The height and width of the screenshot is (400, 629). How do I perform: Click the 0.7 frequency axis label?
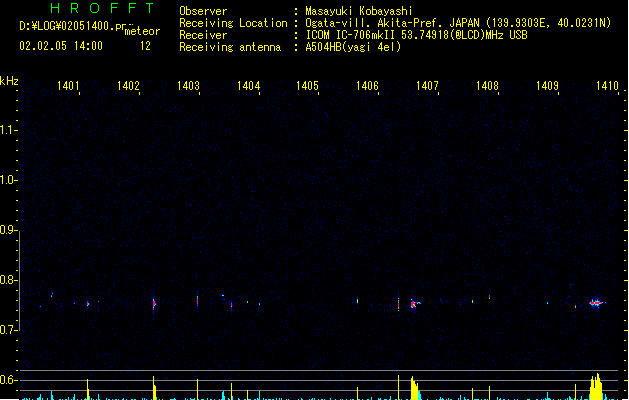point(8,330)
